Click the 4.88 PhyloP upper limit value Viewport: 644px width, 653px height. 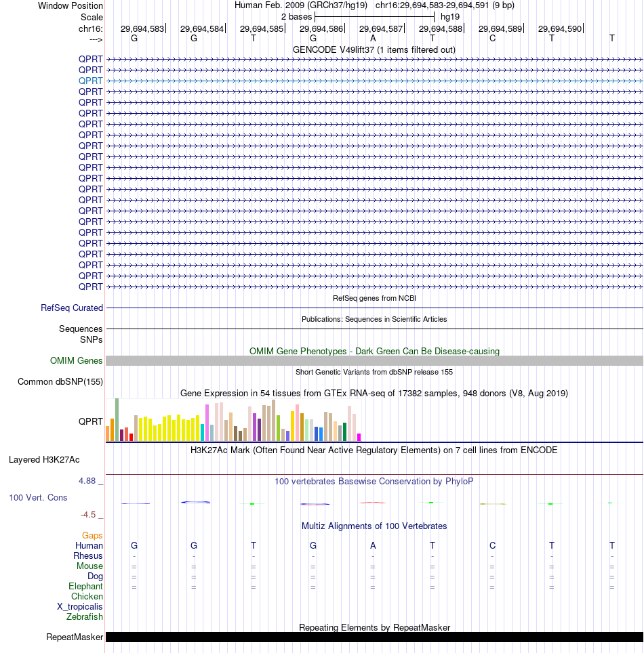tap(87, 481)
